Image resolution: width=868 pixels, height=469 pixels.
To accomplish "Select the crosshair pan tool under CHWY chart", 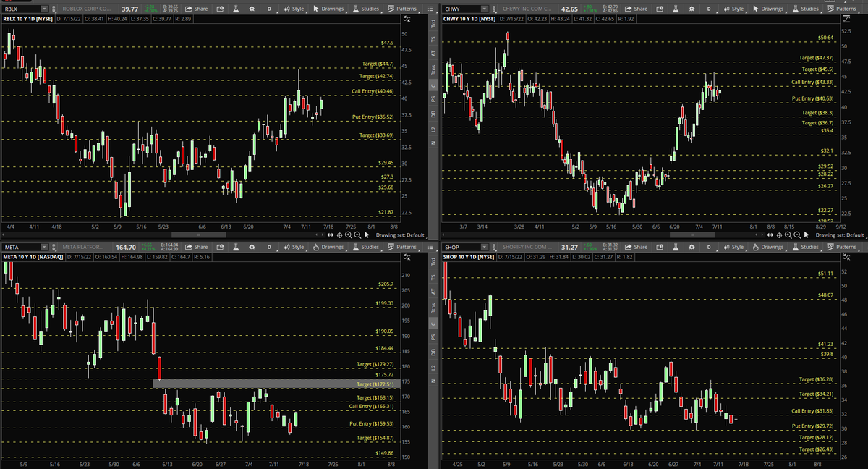I will pyautogui.click(x=778, y=235).
